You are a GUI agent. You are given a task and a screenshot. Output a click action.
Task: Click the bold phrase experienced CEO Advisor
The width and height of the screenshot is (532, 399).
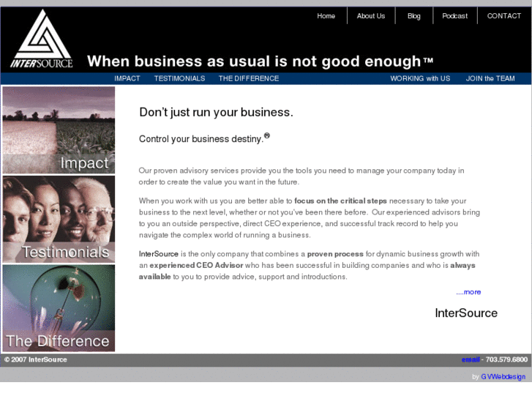pos(196,266)
